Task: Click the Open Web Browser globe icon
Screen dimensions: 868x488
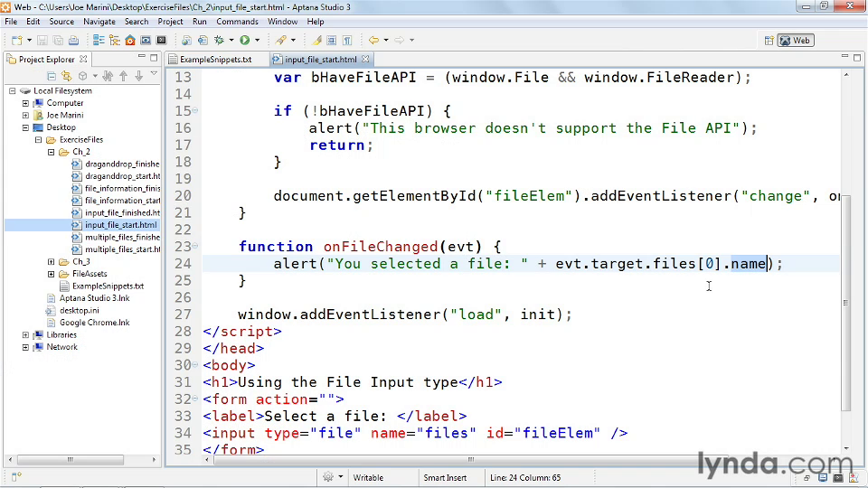Action: point(186,41)
